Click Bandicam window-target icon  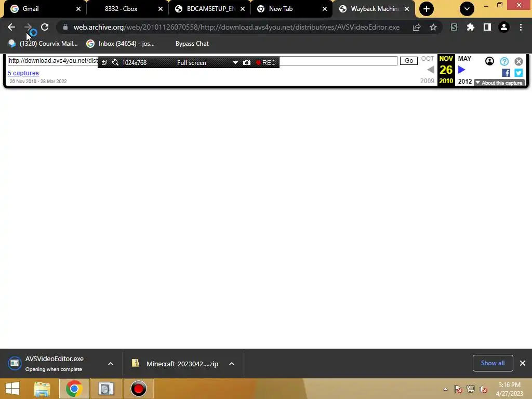coord(104,62)
